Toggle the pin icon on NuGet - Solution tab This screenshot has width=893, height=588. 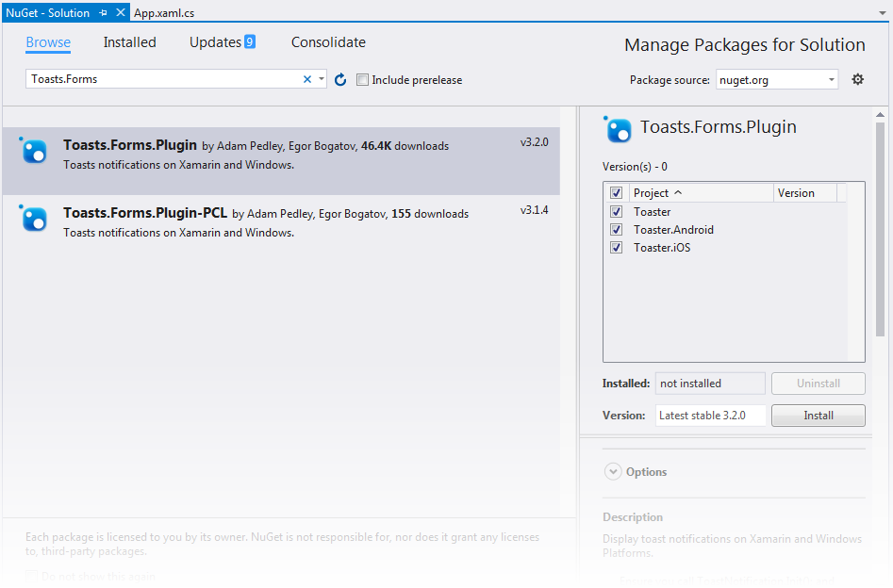(104, 12)
